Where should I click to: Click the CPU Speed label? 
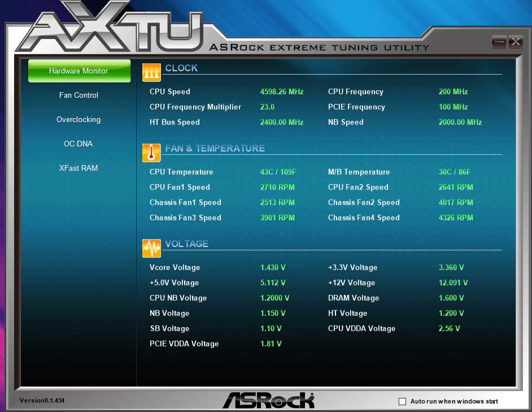pyautogui.click(x=169, y=92)
